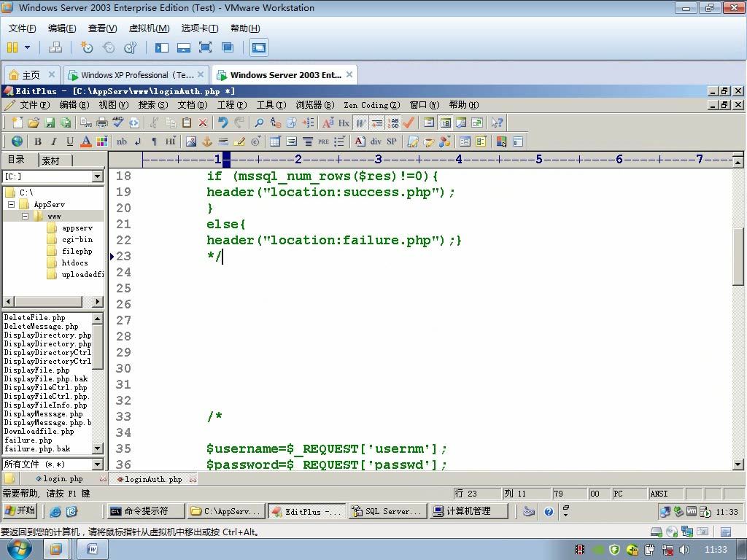Click the Print icon in the EditPlus toolbar
The width and height of the screenshot is (747, 560).
pyautogui.click(x=102, y=122)
